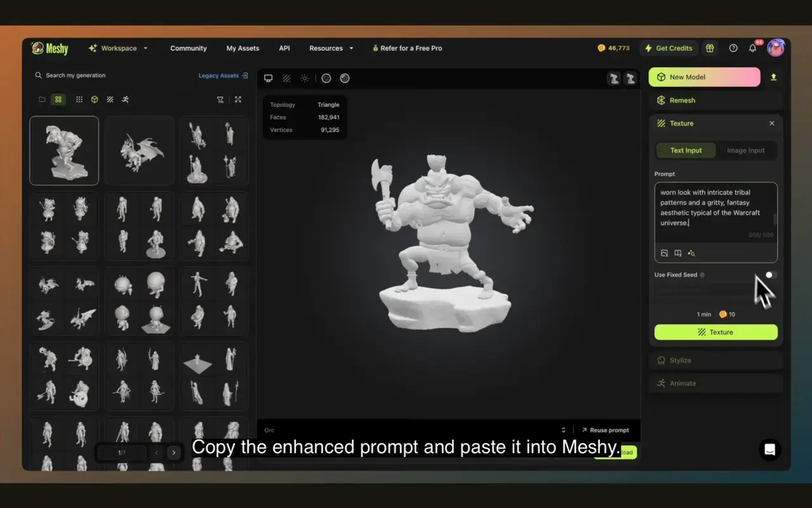
Task: Open the folder view icon in asset panel
Action: click(x=42, y=99)
